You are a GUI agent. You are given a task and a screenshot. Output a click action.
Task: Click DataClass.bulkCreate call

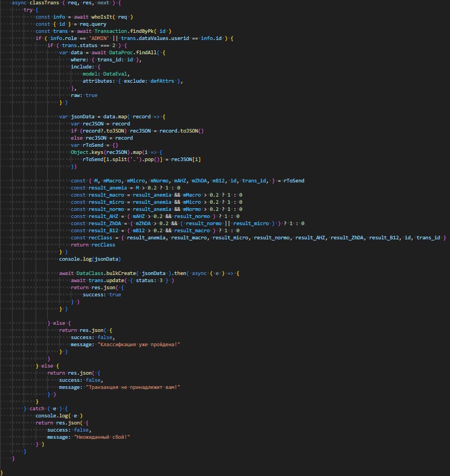click(107, 273)
